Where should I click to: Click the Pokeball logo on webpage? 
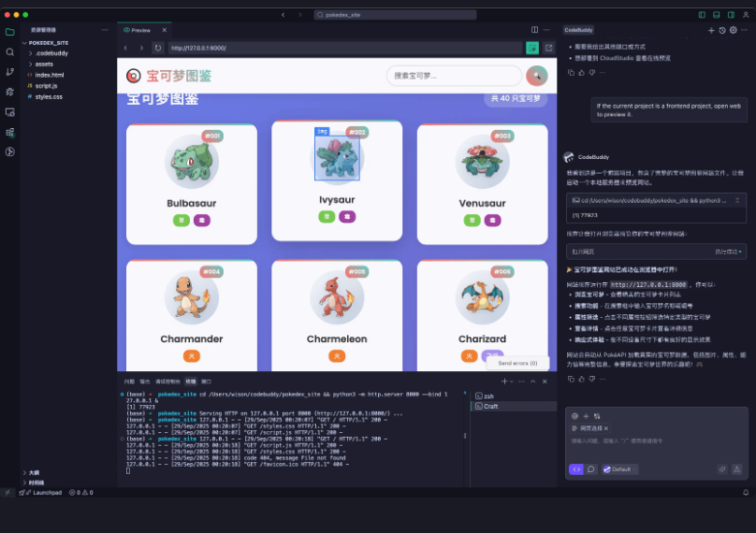click(x=134, y=76)
